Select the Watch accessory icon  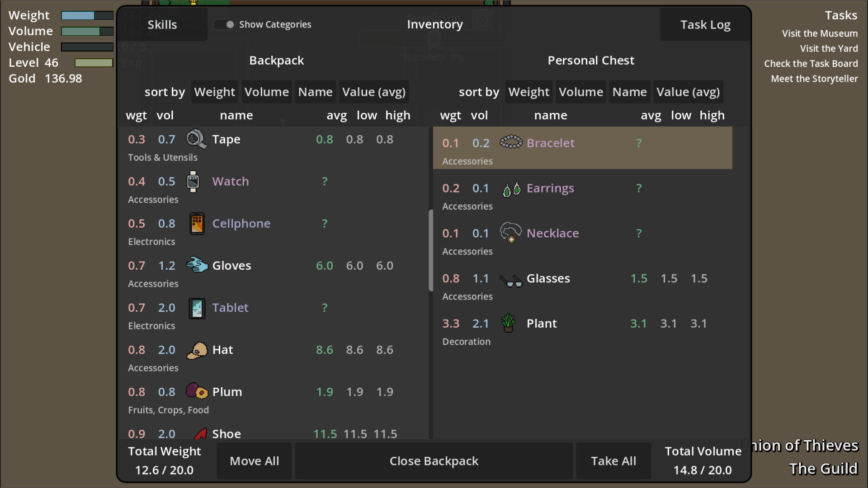point(193,181)
